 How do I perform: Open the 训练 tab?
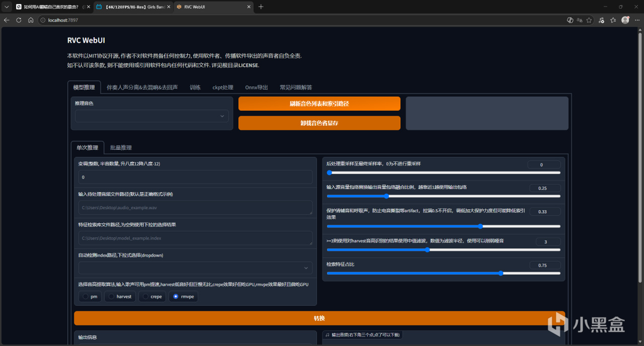(x=195, y=87)
